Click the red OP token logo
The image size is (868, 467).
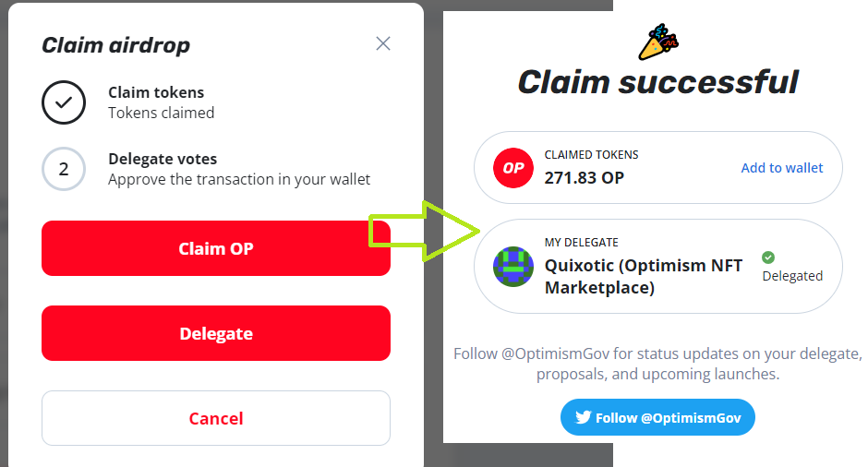pyautogui.click(x=513, y=168)
